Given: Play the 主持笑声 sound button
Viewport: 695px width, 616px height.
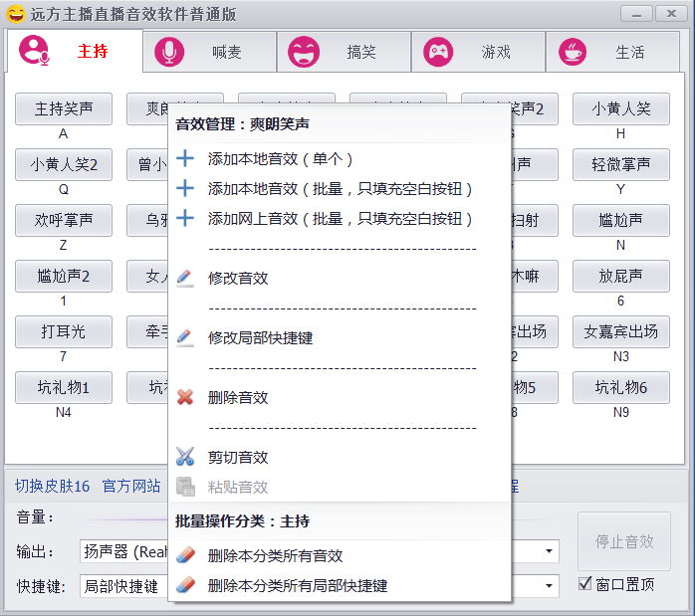Looking at the screenshot, I should click(64, 108).
